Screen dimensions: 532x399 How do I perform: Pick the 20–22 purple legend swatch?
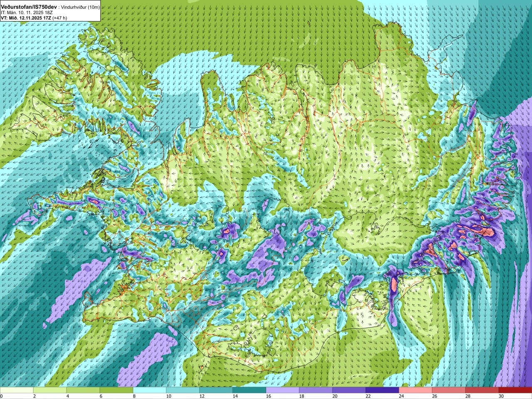click(349, 390)
